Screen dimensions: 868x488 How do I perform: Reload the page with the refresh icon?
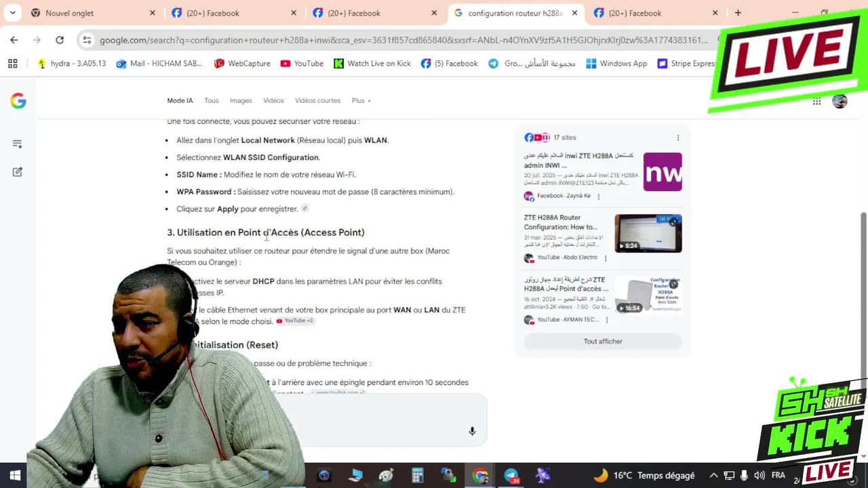pos(60,40)
